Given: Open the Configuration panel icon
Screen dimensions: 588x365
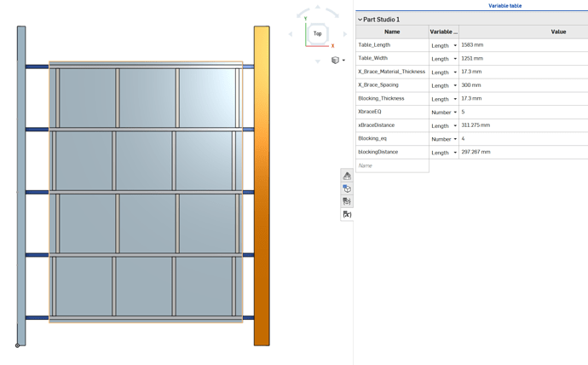Looking at the screenshot, I should tap(347, 188).
